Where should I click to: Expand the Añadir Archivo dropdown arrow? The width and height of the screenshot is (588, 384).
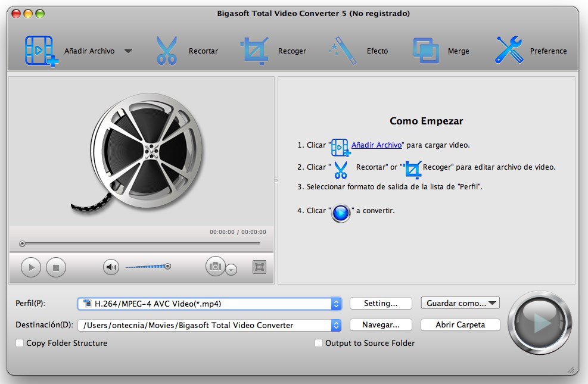coord(128,51)
